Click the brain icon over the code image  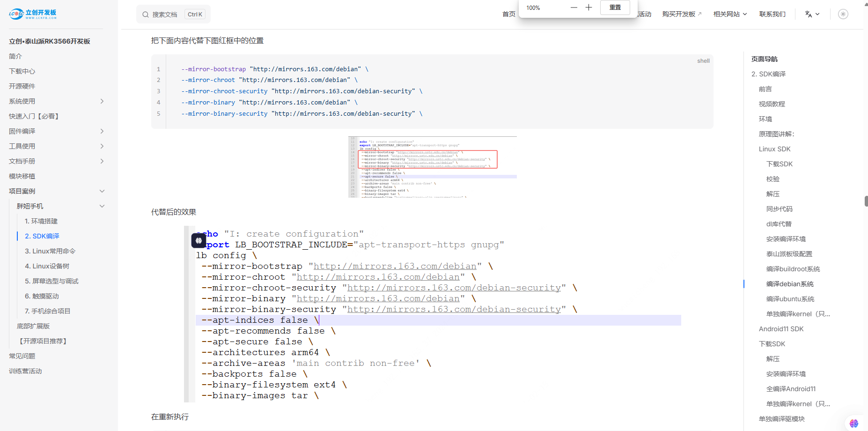click(x=199, y=241)
